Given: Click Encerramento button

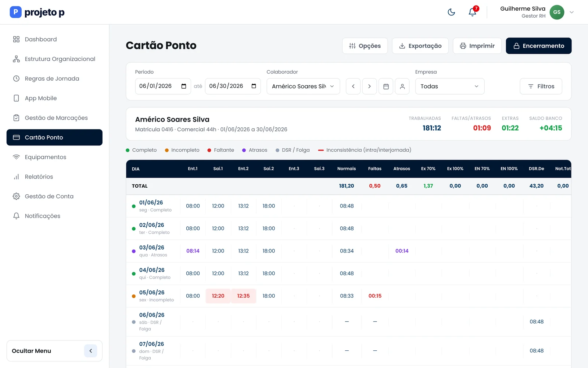Looking at the screenshot, I should coord(539,46).
